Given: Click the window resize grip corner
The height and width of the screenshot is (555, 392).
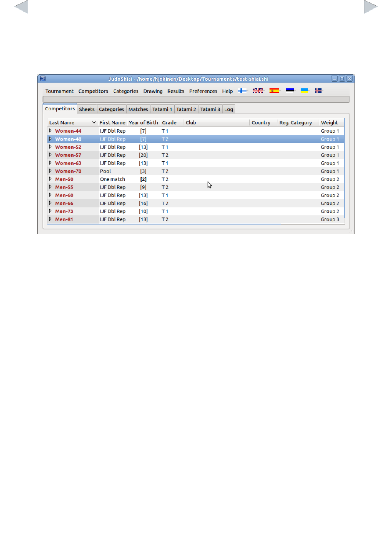Looking at the screenshot, I should click(352, 231).
